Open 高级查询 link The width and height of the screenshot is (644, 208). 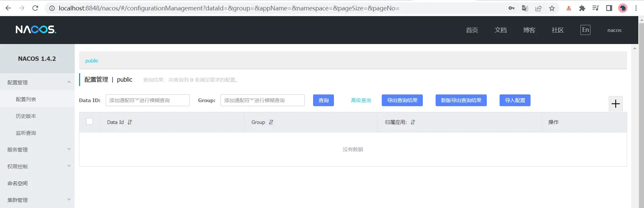point(361,100)
